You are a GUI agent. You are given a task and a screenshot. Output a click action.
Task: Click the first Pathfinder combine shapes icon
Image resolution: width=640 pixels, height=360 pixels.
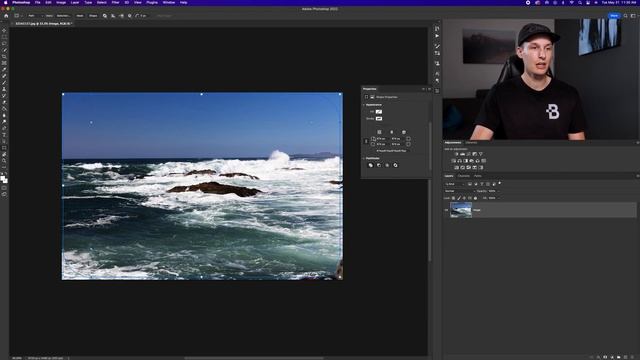click(x=371, y=165)
